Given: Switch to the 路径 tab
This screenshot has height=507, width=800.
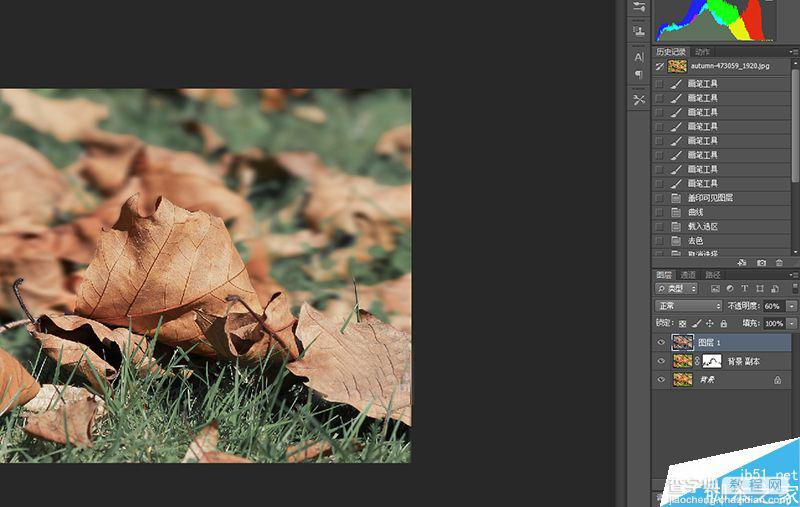Looking at the screenshot, I should (x=713, y=275).
